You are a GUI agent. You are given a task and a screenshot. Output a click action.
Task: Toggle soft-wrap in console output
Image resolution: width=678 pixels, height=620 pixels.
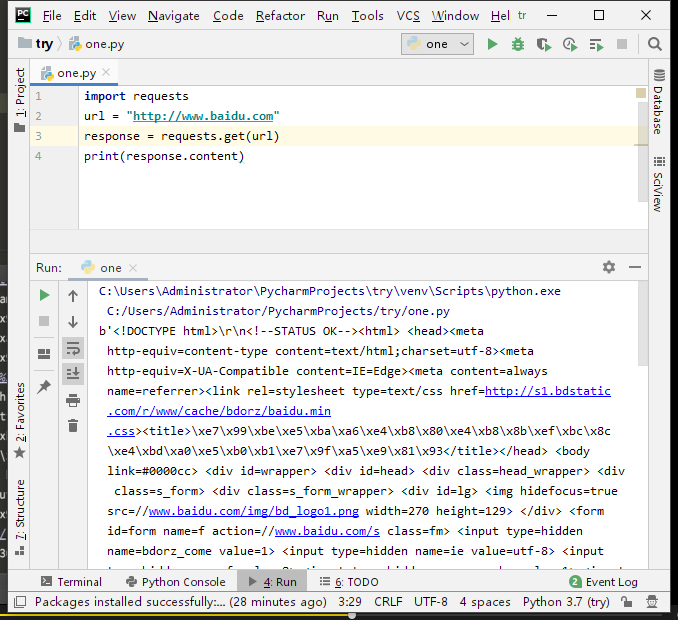point(73,348)
